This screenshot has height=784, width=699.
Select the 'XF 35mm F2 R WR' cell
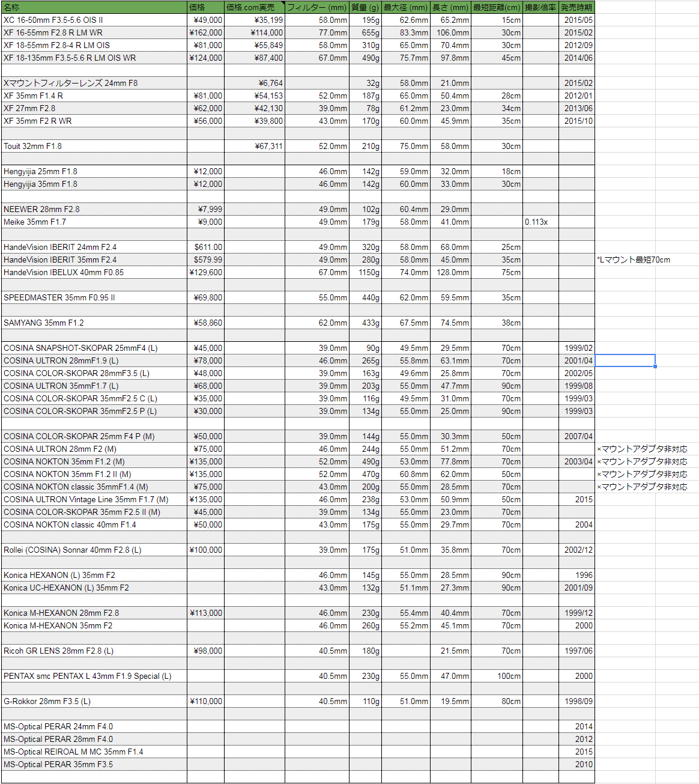(x=94, y=121)
